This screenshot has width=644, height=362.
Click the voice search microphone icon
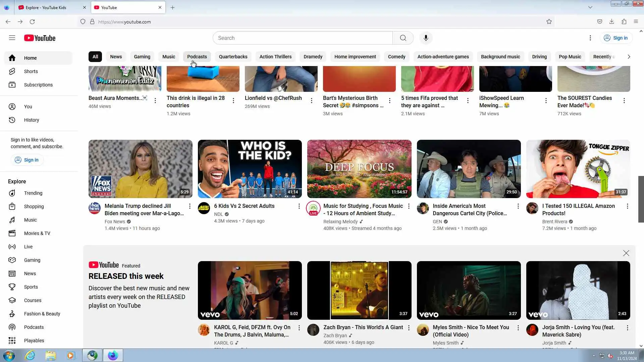coord(426,38)
